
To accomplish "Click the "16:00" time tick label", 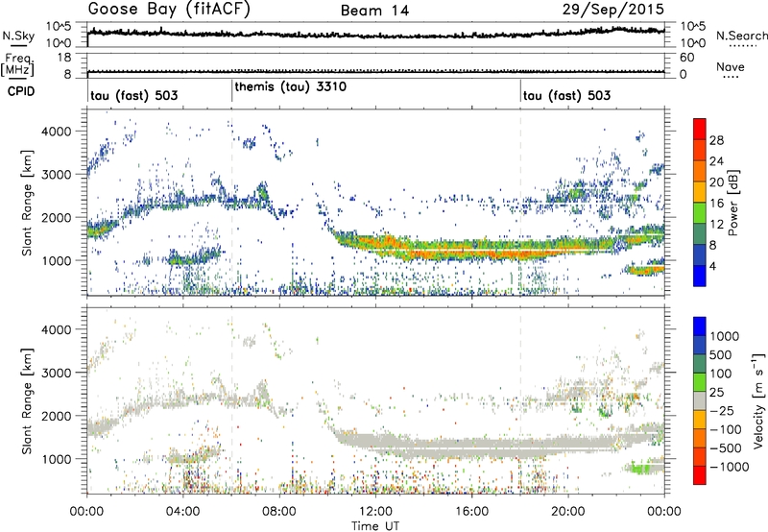I will (471, 512).
